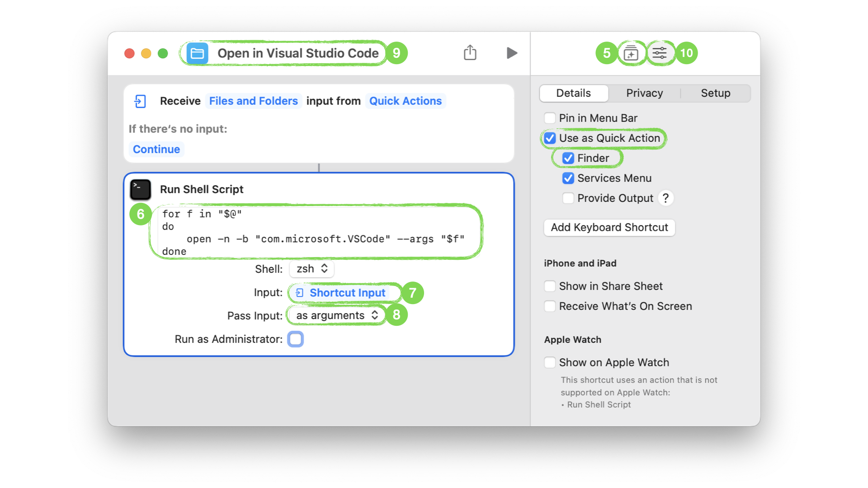Screen dimensions: 868x488
Task: Click the 'If there's no input:' label
Action: tap(178, 129)
